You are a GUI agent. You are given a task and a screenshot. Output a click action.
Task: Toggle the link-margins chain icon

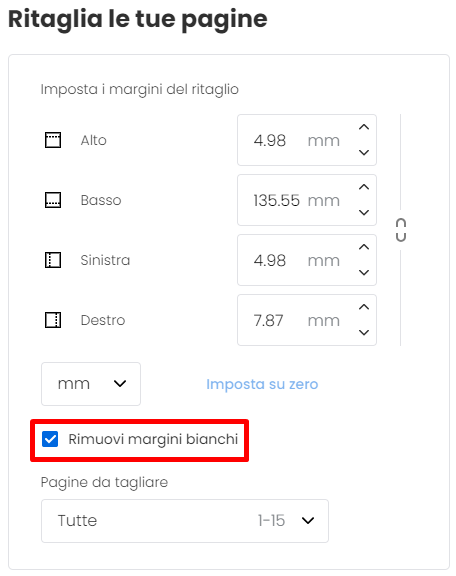click(x=401, y=230)
